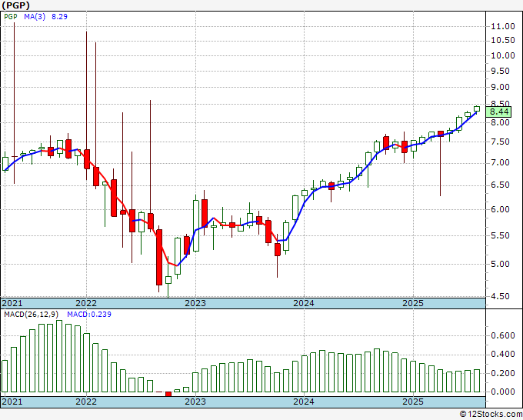This screenshot has width=523, height=420.
Task: Click 2025 on price chart timeline
Action: click(412, 303)
